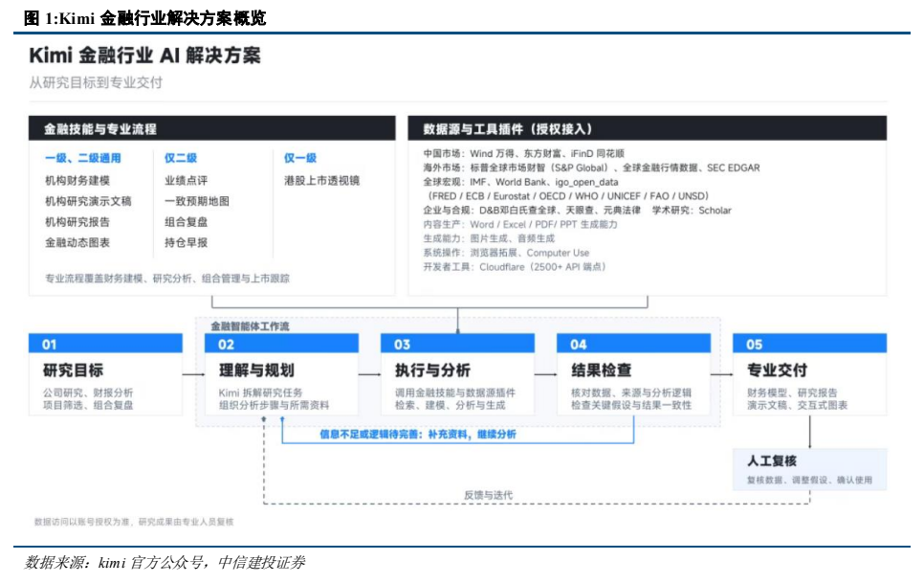Click the note '专业流程覆盖财务建模、研究分析...'
The width and height of the screenshot is (924, 583).
[x=167, y=279]
